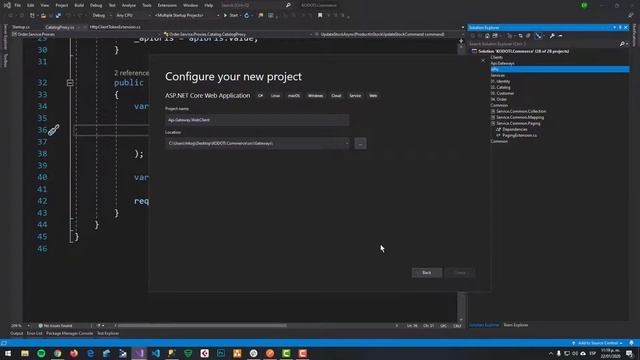The height and width of the screenshot is (360, 640).
Task: Close the Configure new project dialog
Action: tap(483, 61)
